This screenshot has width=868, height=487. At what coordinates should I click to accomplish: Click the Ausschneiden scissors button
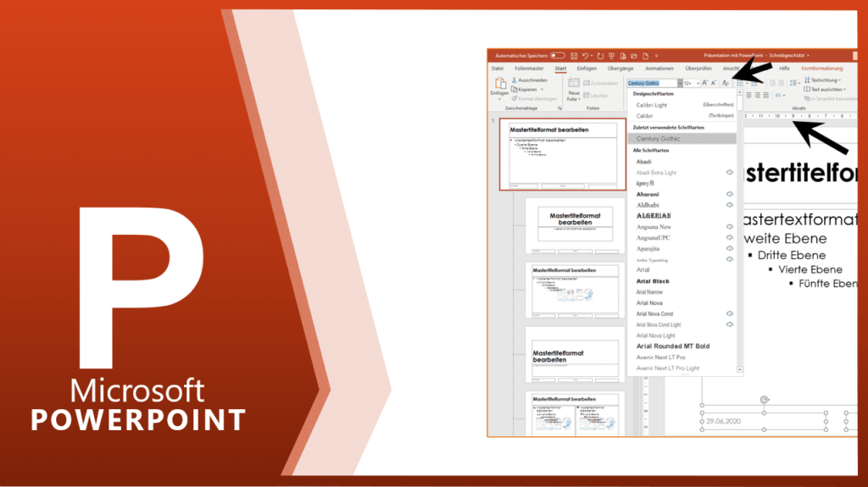(529, 80)
